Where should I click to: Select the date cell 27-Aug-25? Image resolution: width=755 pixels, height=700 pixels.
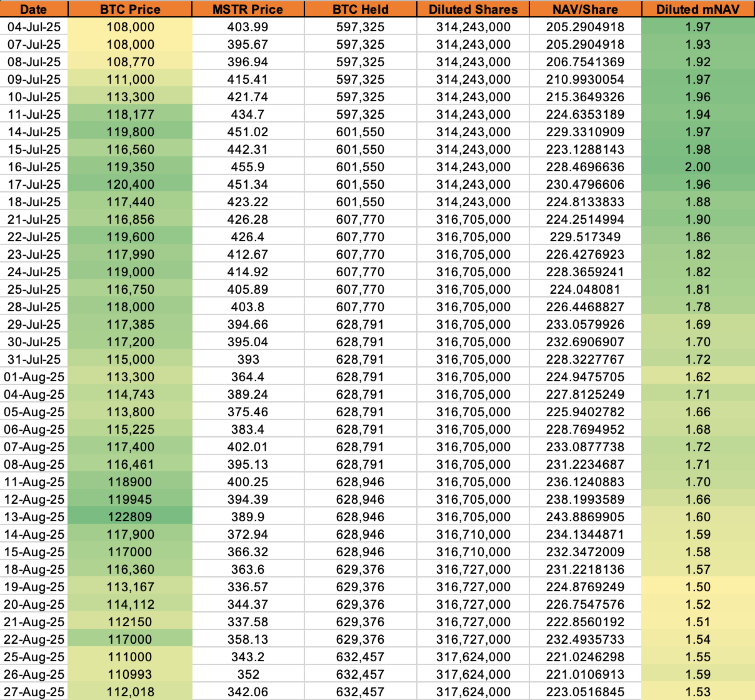tap(33, 692)
